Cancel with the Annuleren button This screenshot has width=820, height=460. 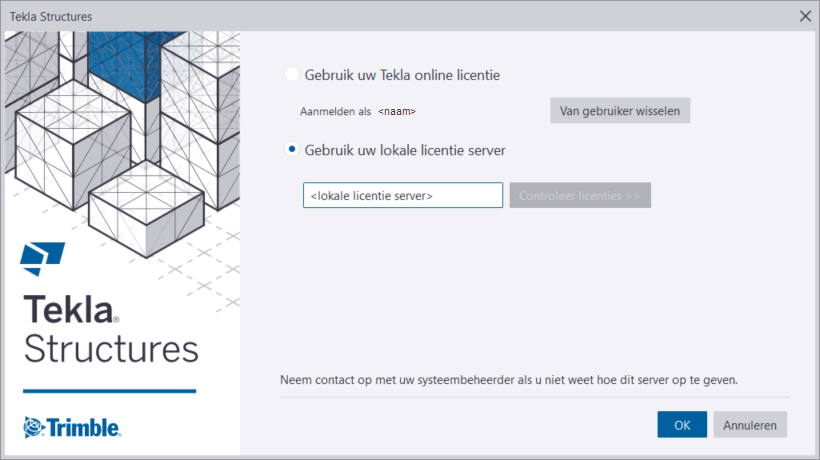pos(750,424)
